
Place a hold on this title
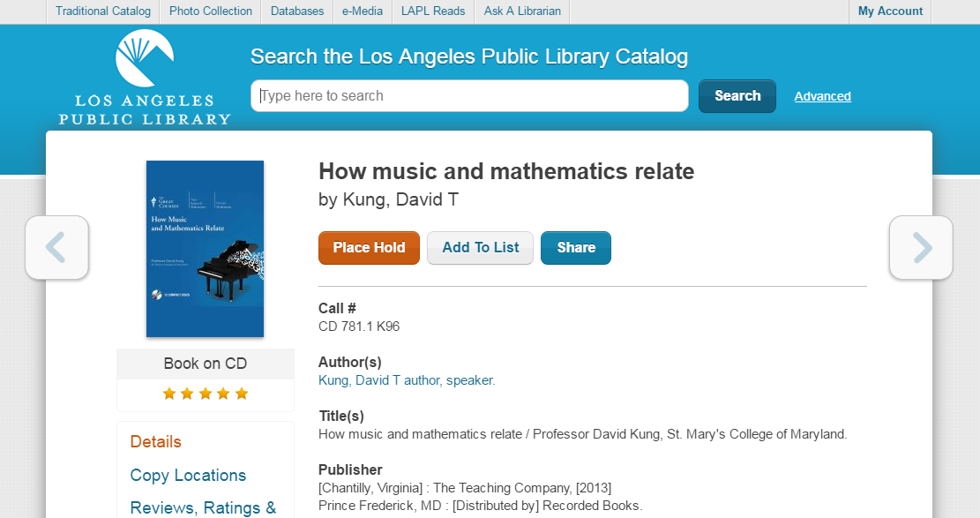[x=369, y=248]
